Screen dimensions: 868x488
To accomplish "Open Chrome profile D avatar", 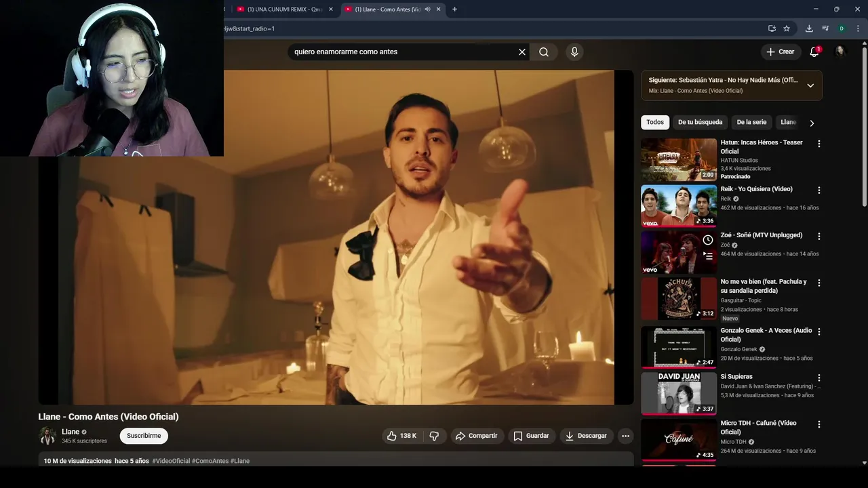I will pyautogui.click(x=842, y=28).
